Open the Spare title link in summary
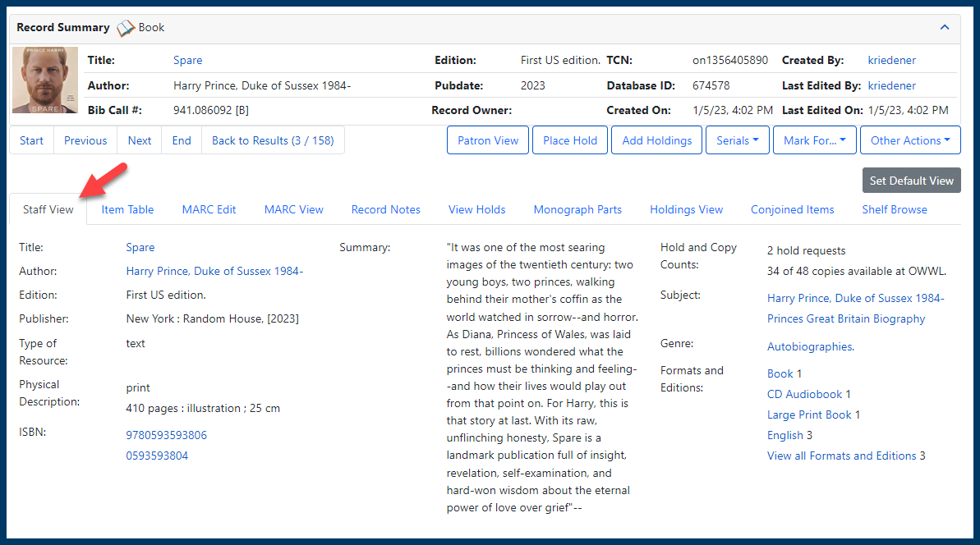 tap(187, 60)
